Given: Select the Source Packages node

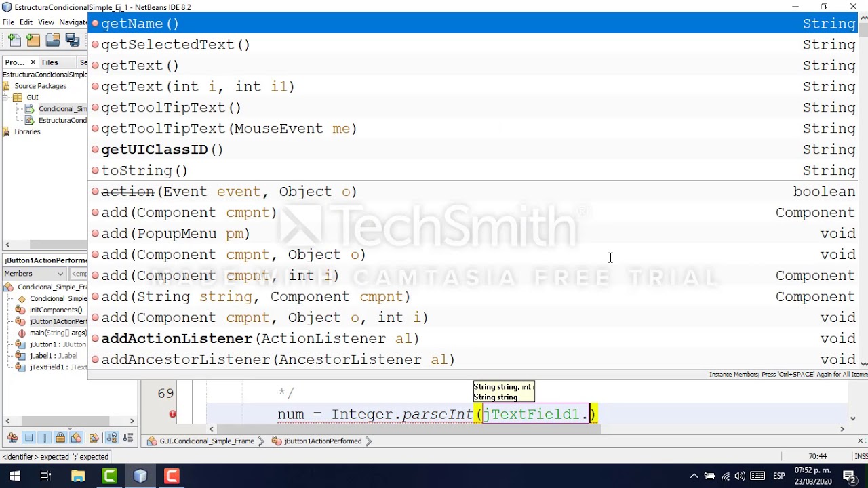Looking at the screenshot, I should pos(41,86).
